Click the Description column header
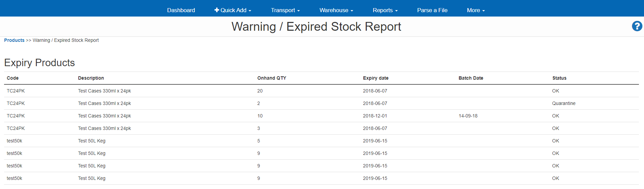 point(91,78)
